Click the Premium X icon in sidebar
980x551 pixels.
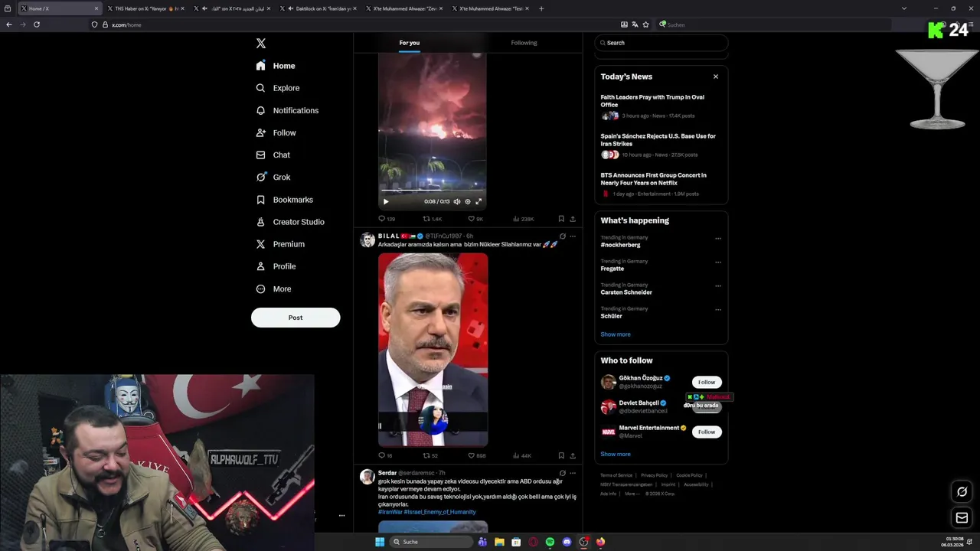(x=260, y=244)
